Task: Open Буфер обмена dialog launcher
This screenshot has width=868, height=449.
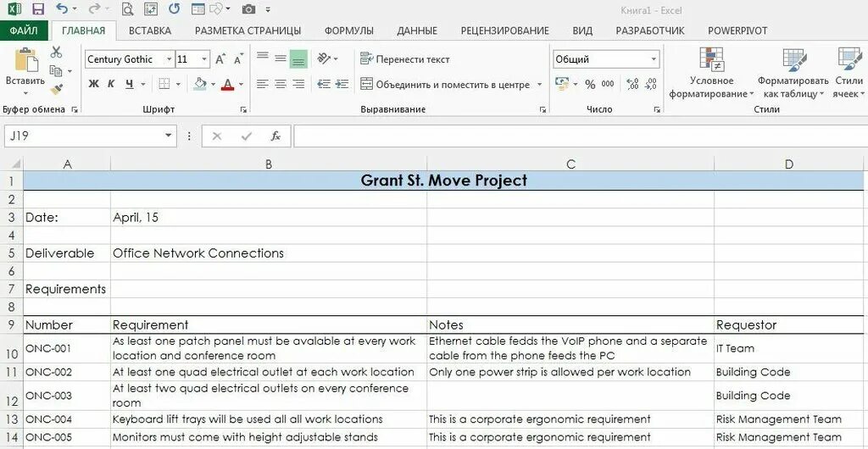Action: click(75, 109)
